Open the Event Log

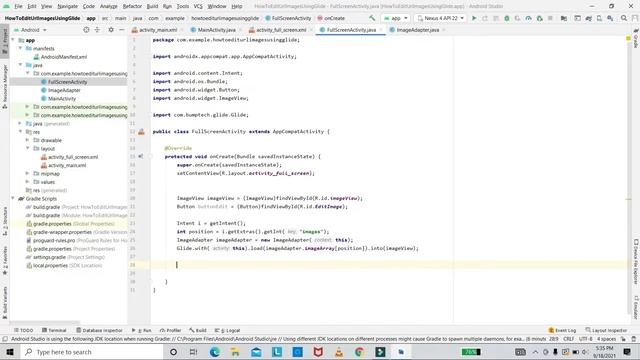pyautogui.click(x=562, y=330)
